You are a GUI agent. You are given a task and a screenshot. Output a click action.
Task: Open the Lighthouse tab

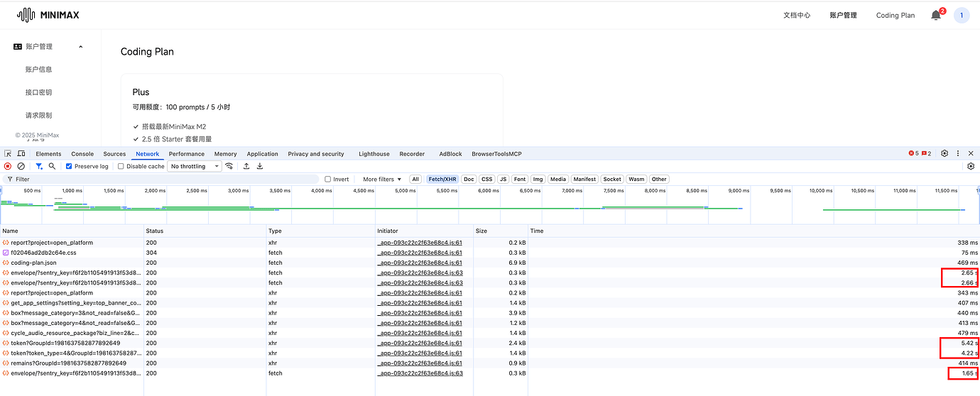coord(374,153)
